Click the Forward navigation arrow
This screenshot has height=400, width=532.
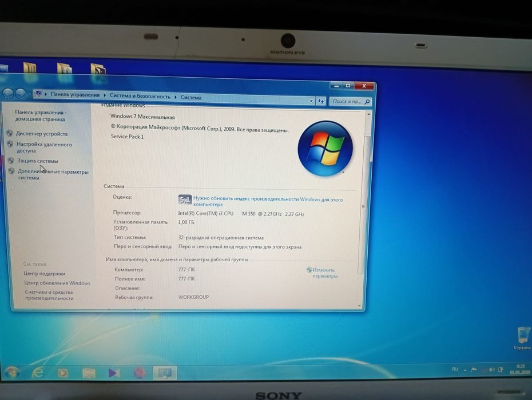(x=21, y=93)
